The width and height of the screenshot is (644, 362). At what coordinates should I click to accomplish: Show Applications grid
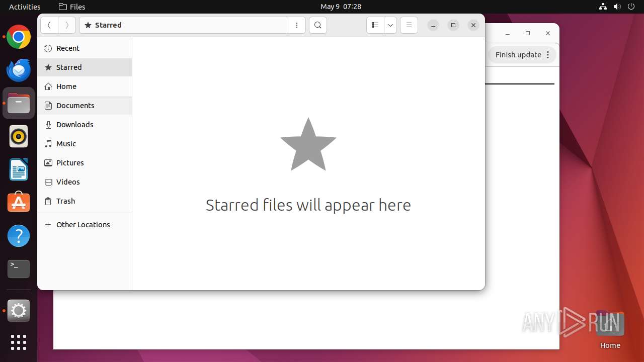coord(19,342)
